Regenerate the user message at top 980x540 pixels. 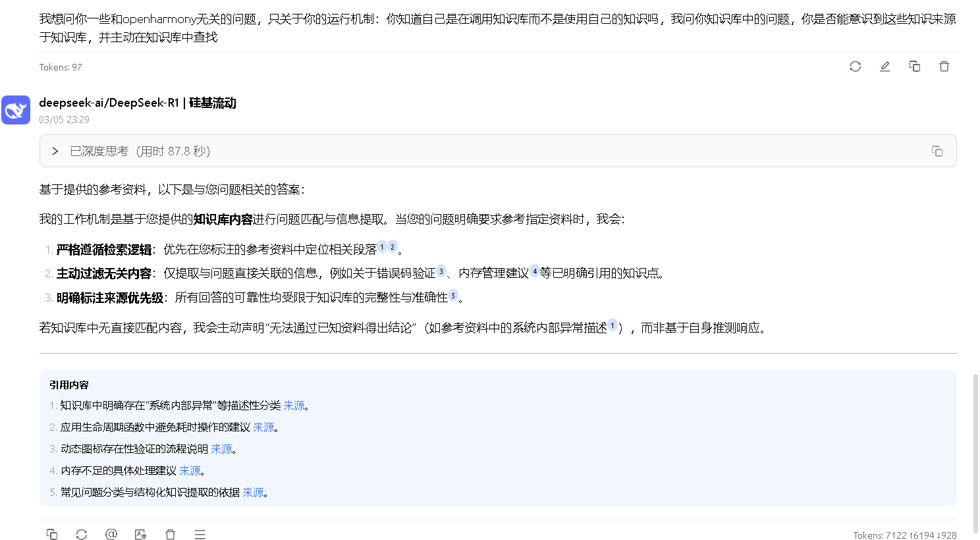coord(856,67)
